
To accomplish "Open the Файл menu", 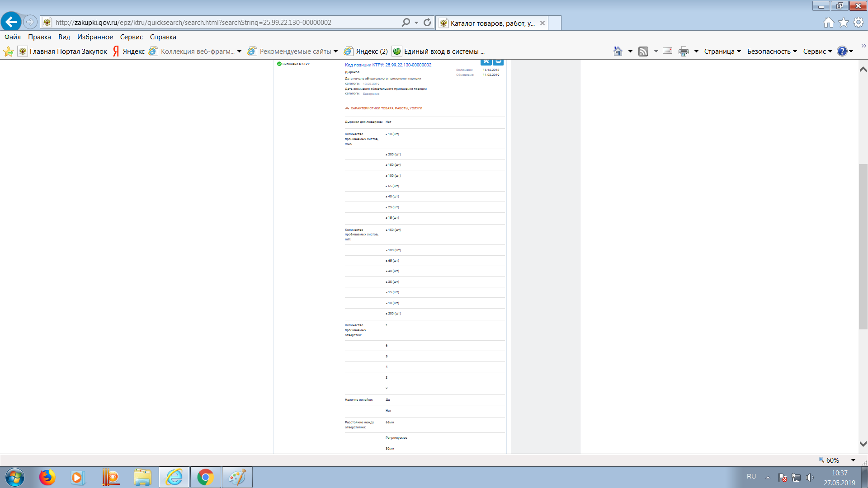I will coord(13,37).
